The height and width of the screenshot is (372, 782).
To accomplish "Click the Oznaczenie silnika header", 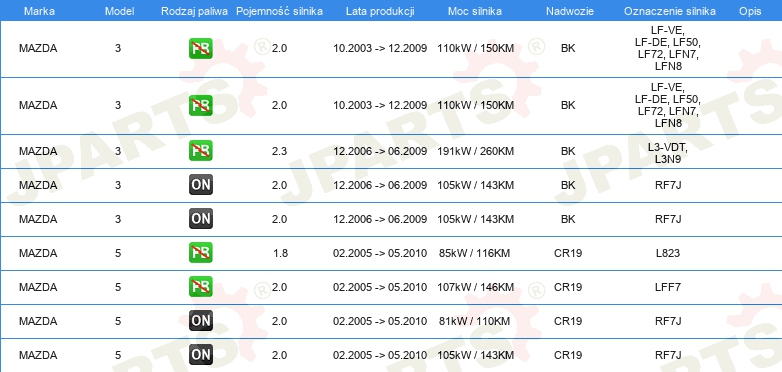I will [670, 11].
